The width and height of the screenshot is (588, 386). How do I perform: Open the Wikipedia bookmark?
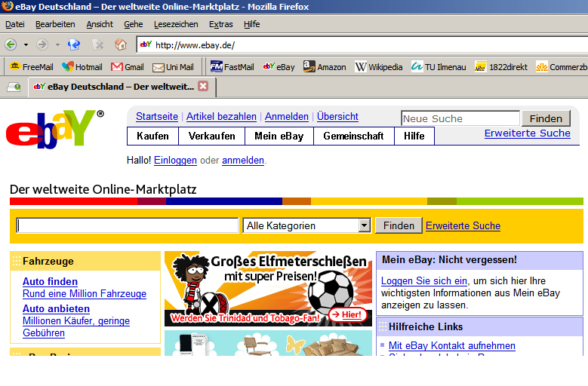click(379, 67)
